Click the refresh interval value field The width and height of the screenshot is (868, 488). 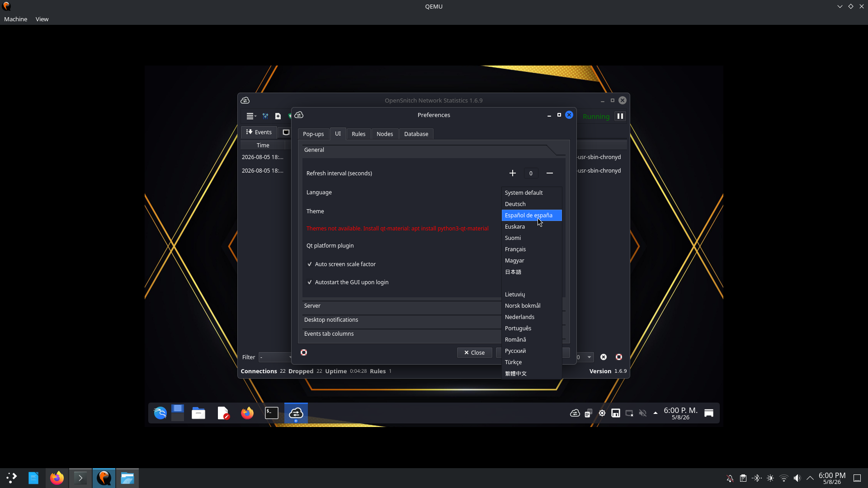point(531,173)
